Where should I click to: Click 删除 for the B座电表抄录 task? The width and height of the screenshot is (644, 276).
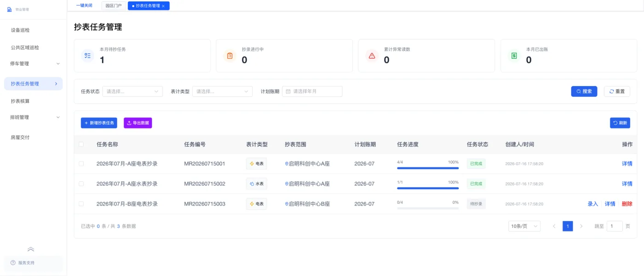(627, 204)
